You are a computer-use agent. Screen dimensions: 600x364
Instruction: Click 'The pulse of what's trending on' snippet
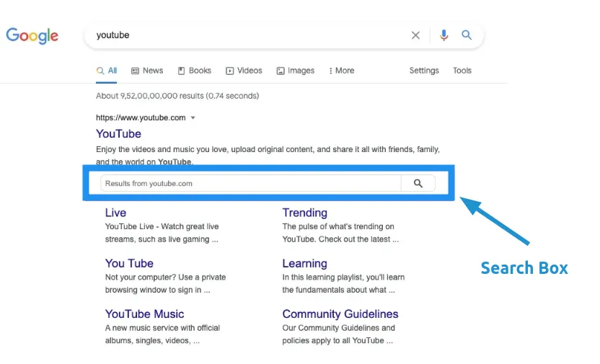pyautogui.click(x=338, y=227)
